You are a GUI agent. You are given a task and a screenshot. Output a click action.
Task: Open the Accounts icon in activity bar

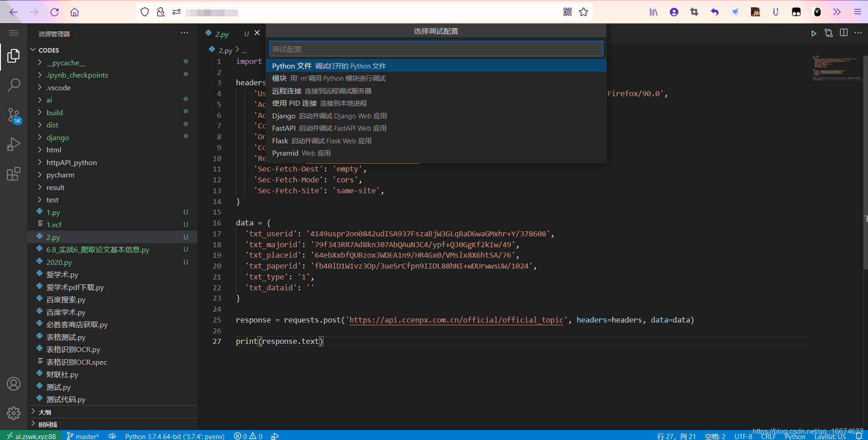tap(14, 384)
